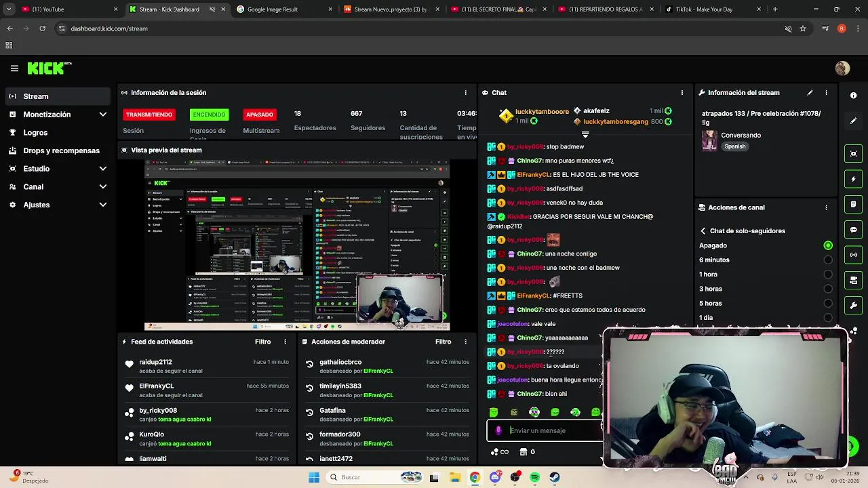Open the Kick logo home link
This screenshot has width=868, height=488.
(49, 68)
